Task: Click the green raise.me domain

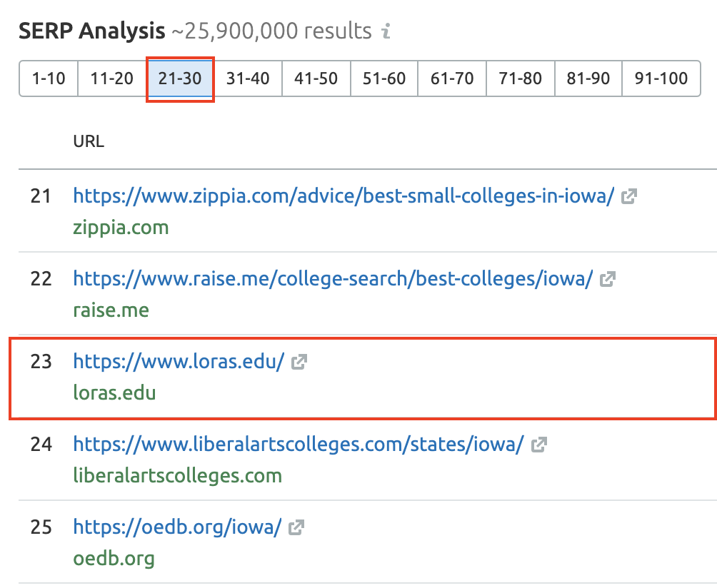Action: tap(111, 310)
